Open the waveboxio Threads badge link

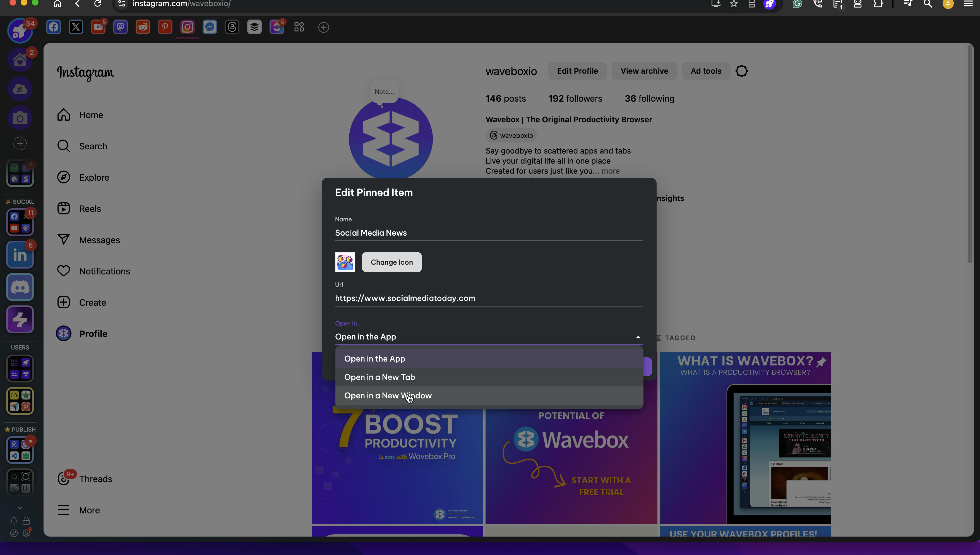pos(511,135)
